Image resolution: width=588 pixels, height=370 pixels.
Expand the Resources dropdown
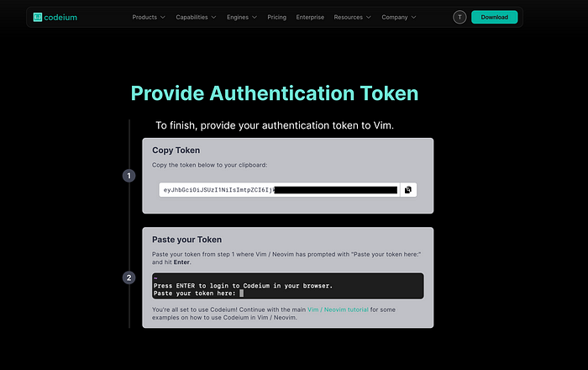[352, 17]
